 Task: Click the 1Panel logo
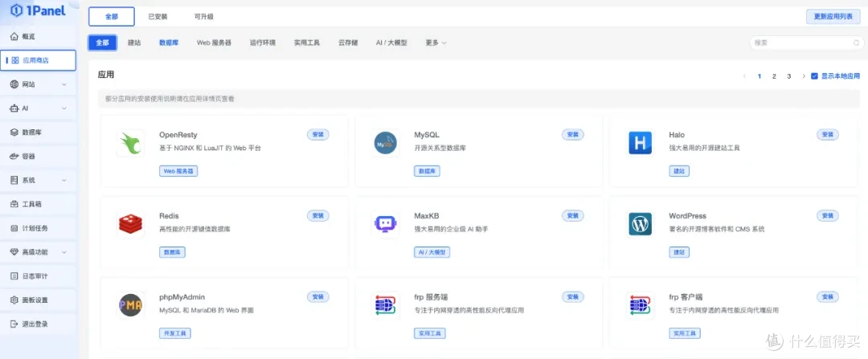tap(37, 10)
